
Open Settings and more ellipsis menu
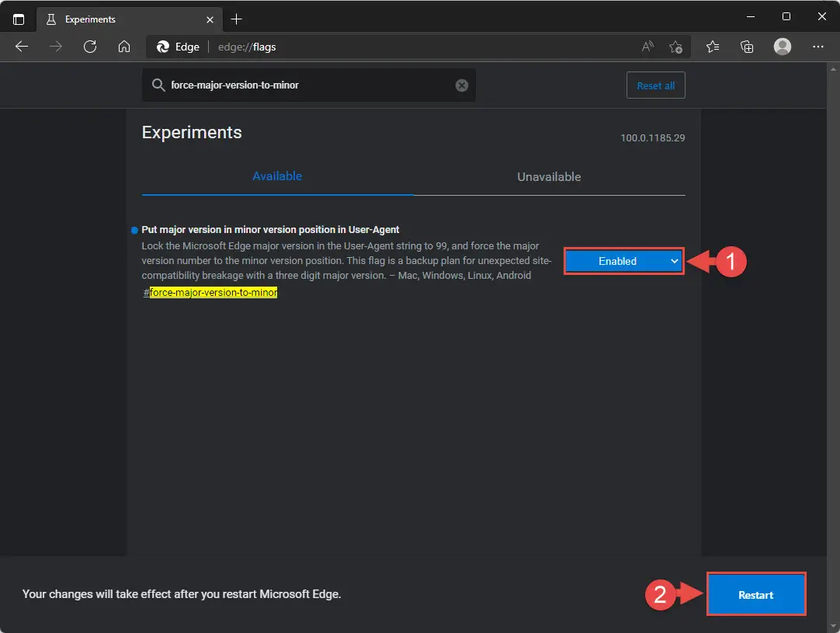click(x=817, y=47)
